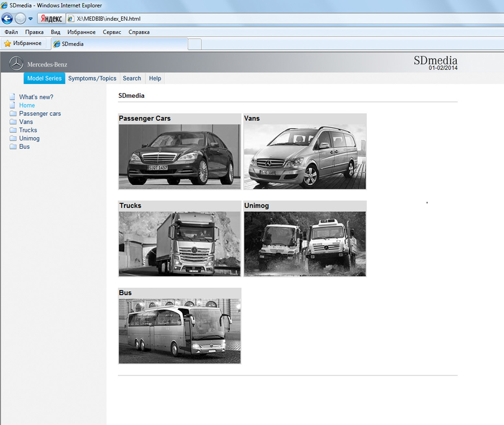Open a new blank browser tab
Screen dimensions: 504x425
coord(194,44)
